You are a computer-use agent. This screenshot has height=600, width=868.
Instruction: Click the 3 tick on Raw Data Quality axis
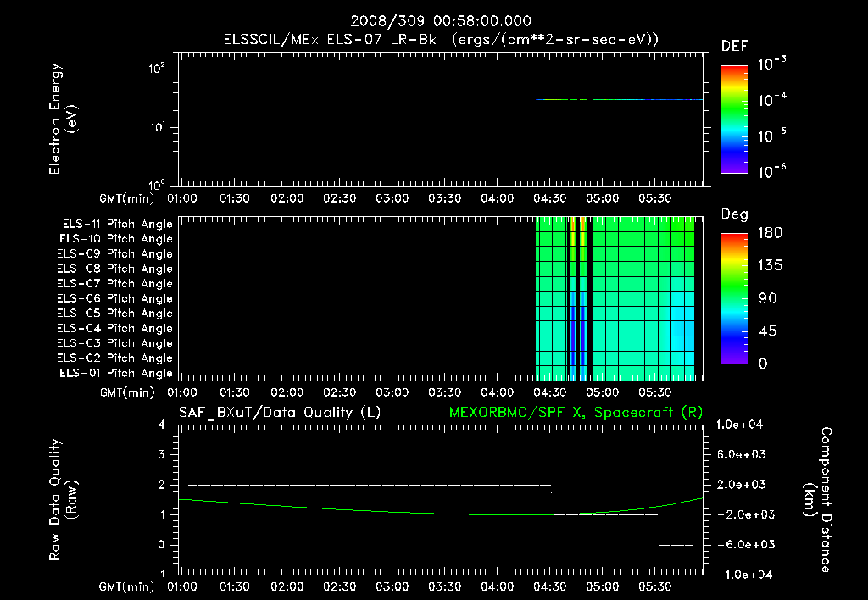[x=162, y=454]
